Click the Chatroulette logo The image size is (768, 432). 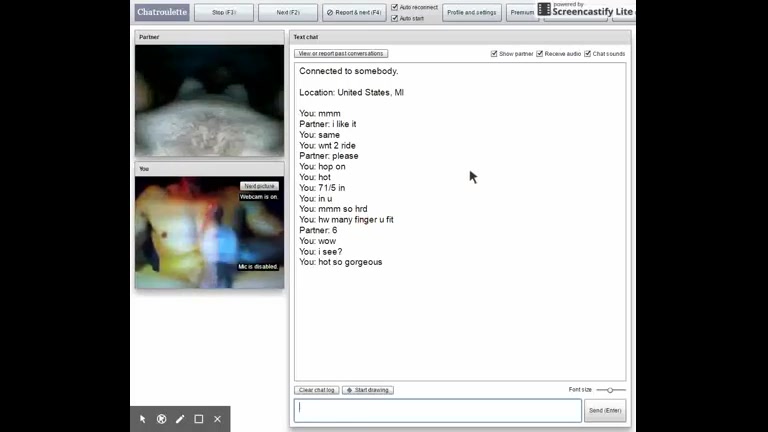pos(162,12)
